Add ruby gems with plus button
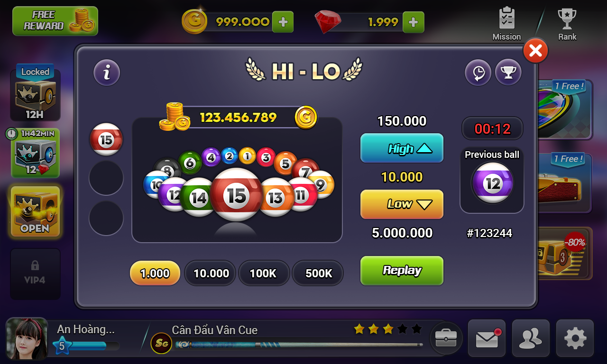This screenshot has width=607, height=364. point(413,22)
